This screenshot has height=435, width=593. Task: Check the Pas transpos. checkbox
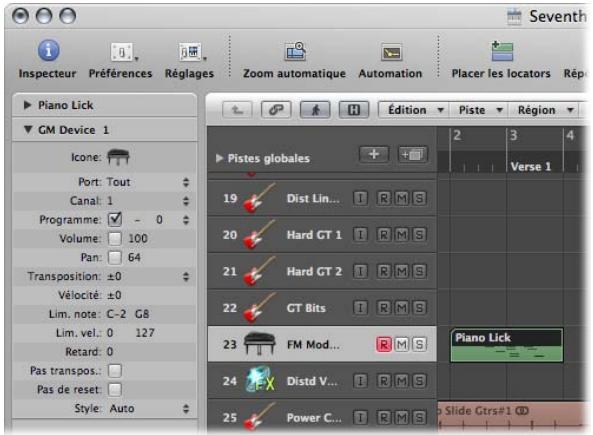click(115, 370)
